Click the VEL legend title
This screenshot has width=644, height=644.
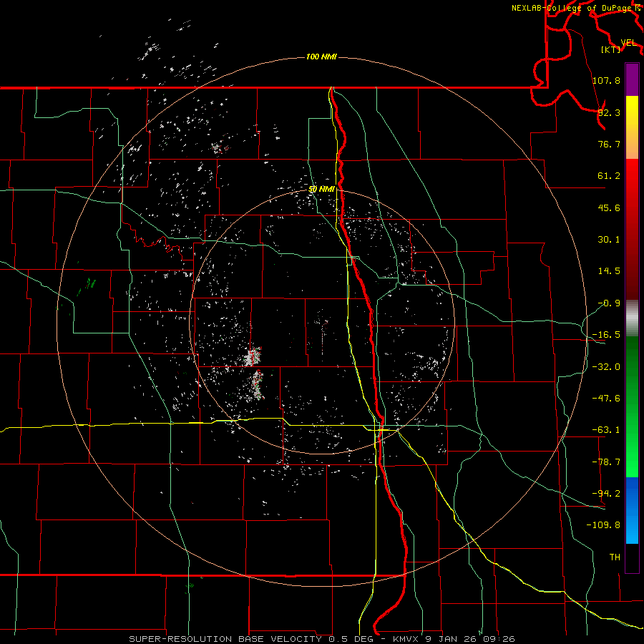tap(628, 43)
